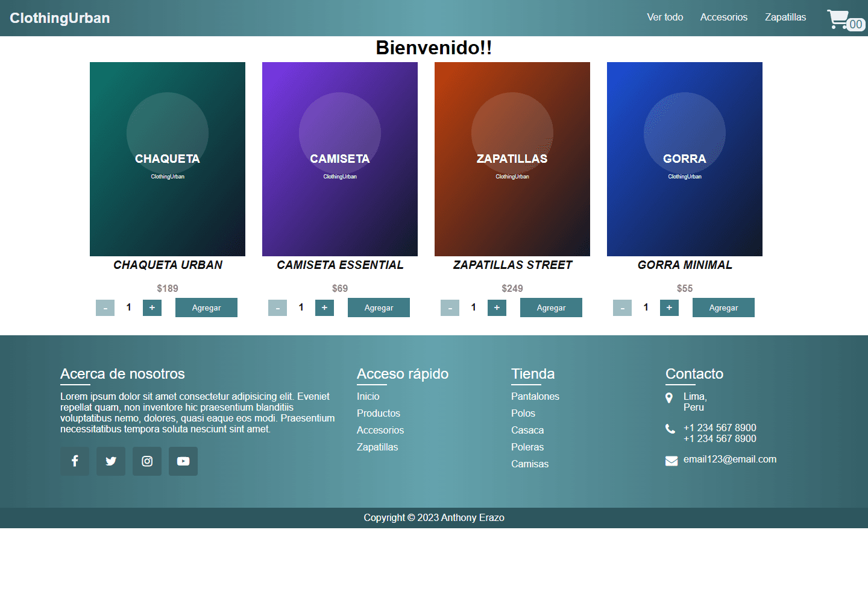Add Chaqueta Urban with Agregar button
The height and width of the screenshot is (603, 868).
(x=206, y=308)
